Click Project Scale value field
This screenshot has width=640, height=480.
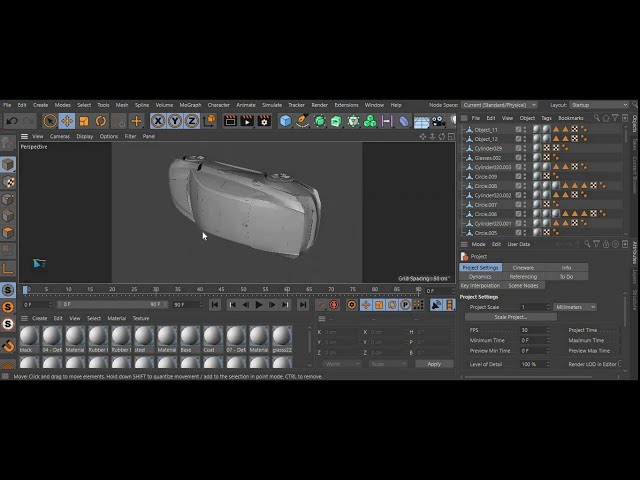pos(535,307)
